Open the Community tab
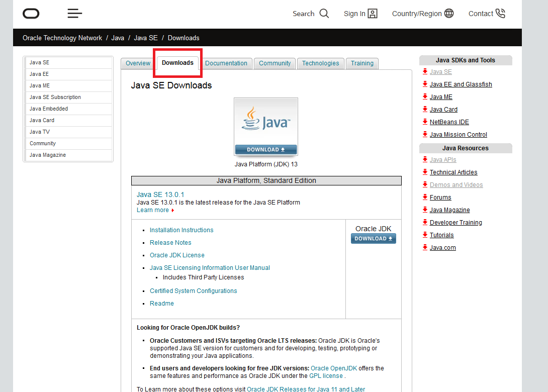This screenshot has width=548, height=392. [x=275, y=63]
